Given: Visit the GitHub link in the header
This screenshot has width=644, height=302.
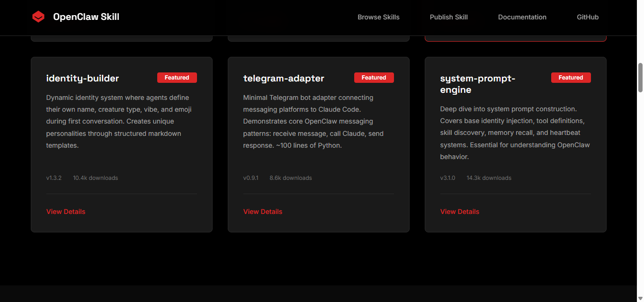Looking at the screenshot, I should coord(587,17).
